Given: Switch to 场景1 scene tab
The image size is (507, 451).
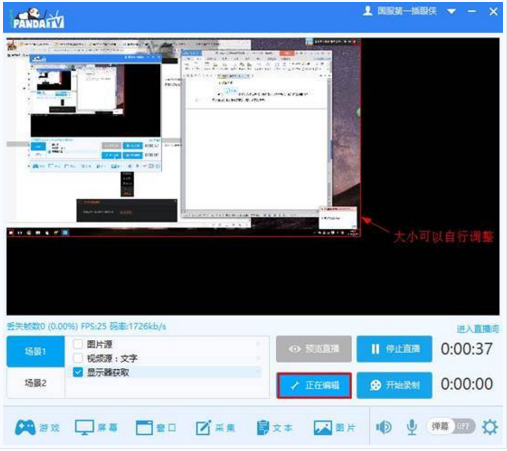Looking at the screenshot, I should tap(35, 351).
